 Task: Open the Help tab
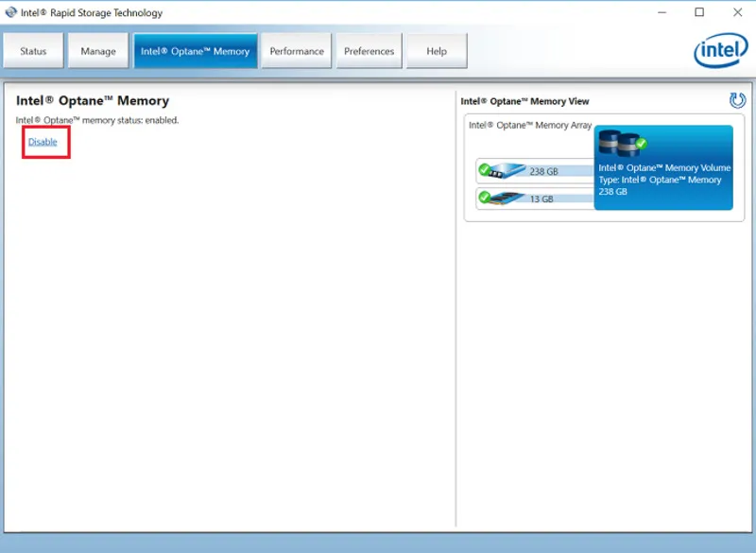point(436,50)
